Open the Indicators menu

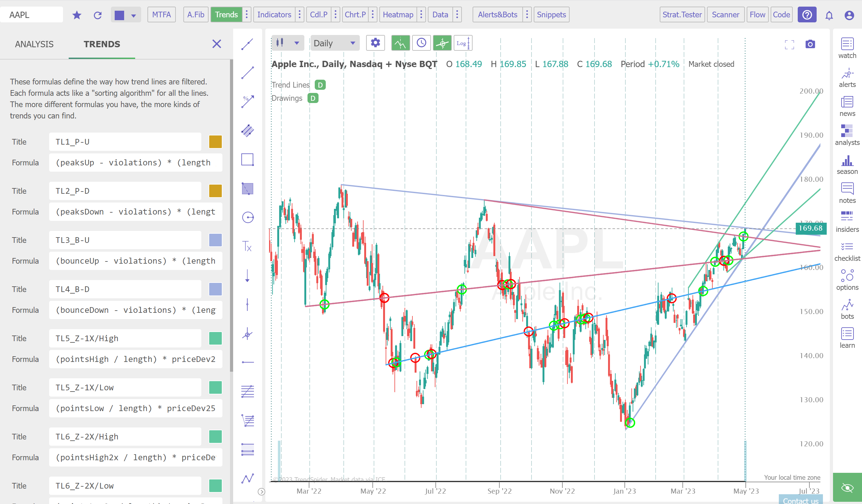point(274,15)
